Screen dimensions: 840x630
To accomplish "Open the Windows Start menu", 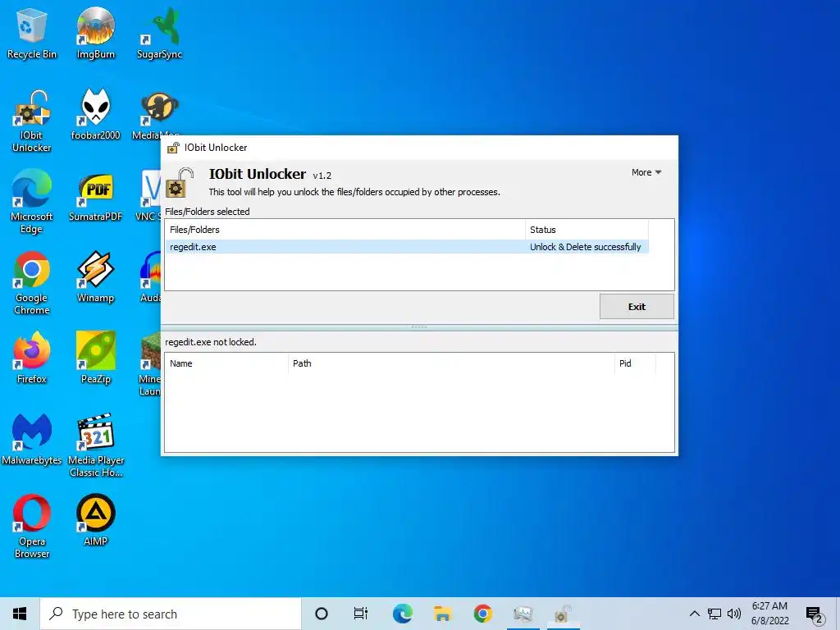I will [x=20, y=614].
